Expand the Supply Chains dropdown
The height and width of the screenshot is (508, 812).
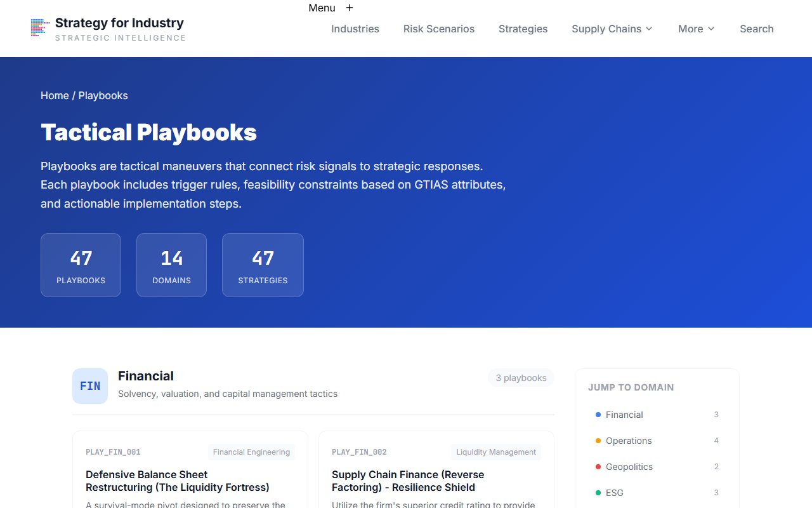[612, 29]
